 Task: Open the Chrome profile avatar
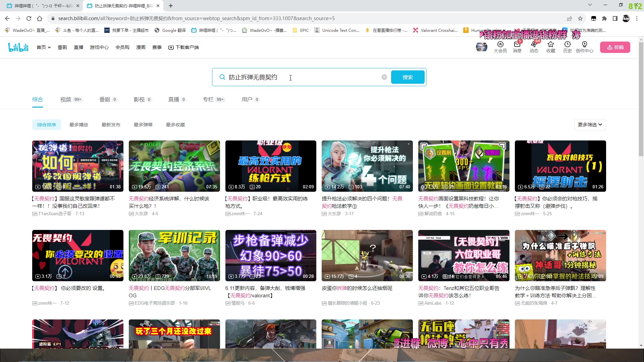click(x=626, y=18)
